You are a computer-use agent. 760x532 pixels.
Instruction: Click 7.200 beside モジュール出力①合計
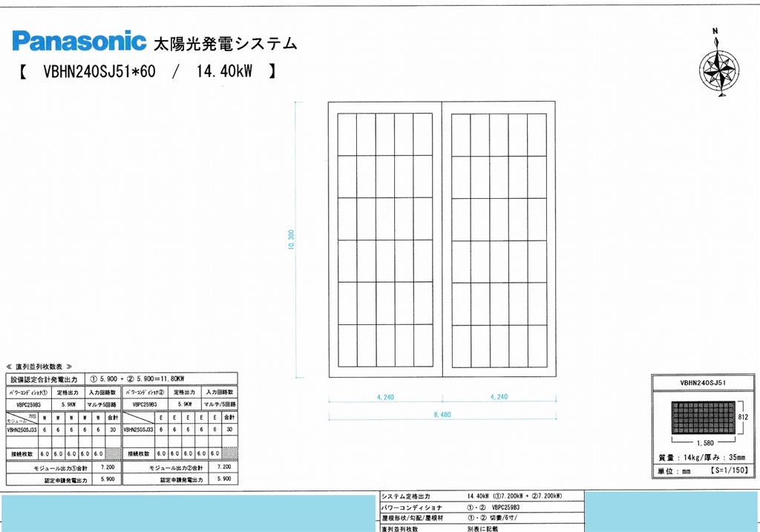click(x=108, y=467)
